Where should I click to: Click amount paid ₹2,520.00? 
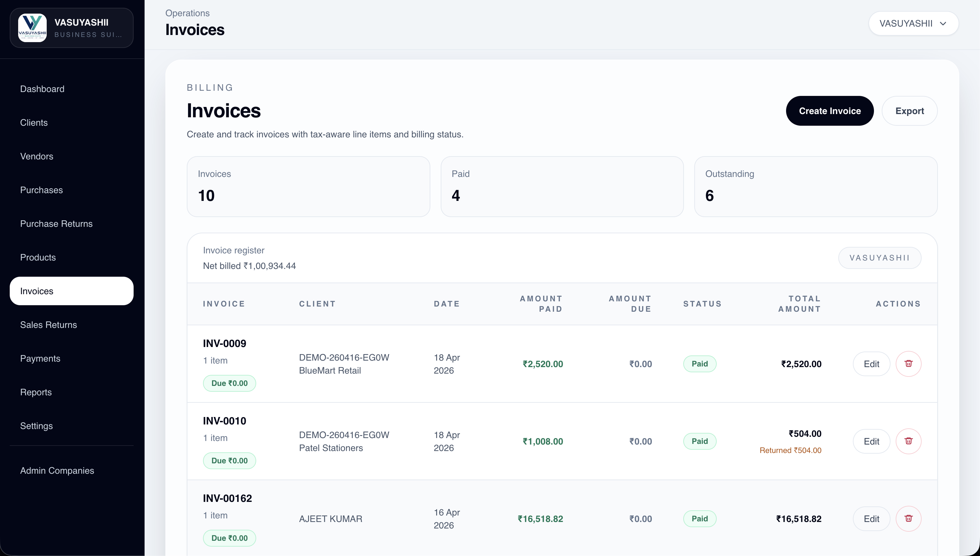pyautogui.click(x=543, y=364)
